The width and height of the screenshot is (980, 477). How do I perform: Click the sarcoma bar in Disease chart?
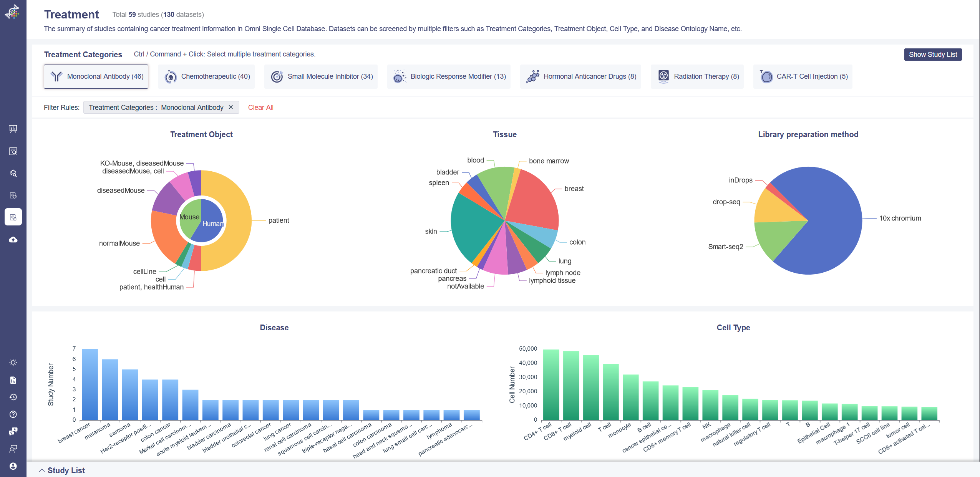(130, 395)
